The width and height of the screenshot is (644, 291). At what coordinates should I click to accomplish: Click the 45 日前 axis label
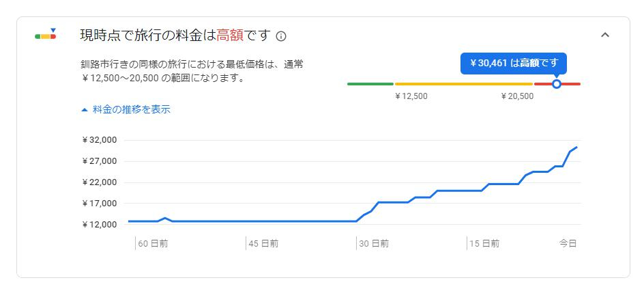pyautogui.click(x=263, y=244)
